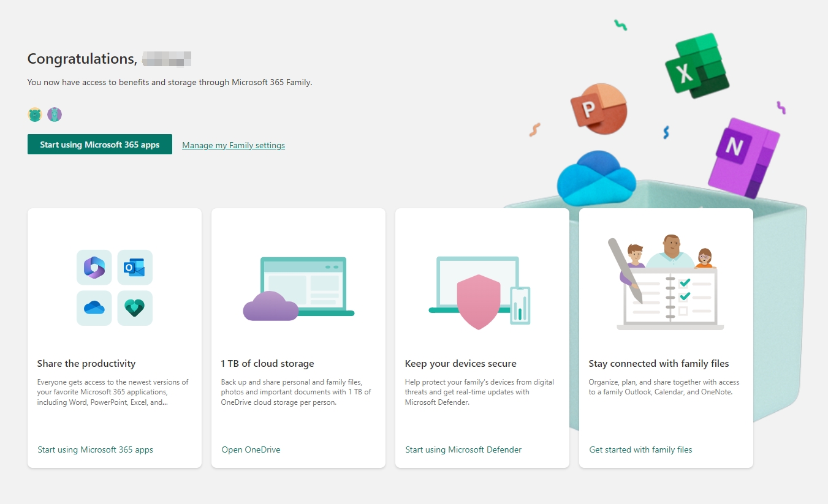828x504 pixels.
Task: Click the Excel icon in the banner
Action: tap(697, 66)
